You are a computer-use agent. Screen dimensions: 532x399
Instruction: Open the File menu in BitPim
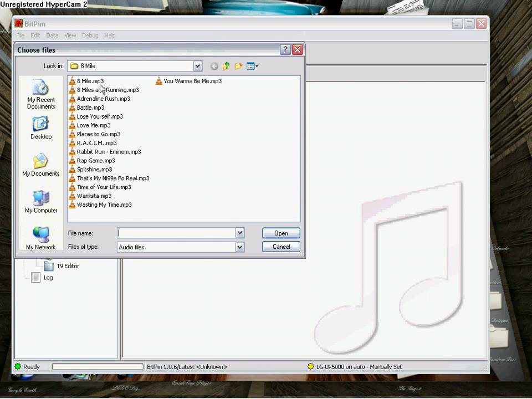[x=21, y=35]
